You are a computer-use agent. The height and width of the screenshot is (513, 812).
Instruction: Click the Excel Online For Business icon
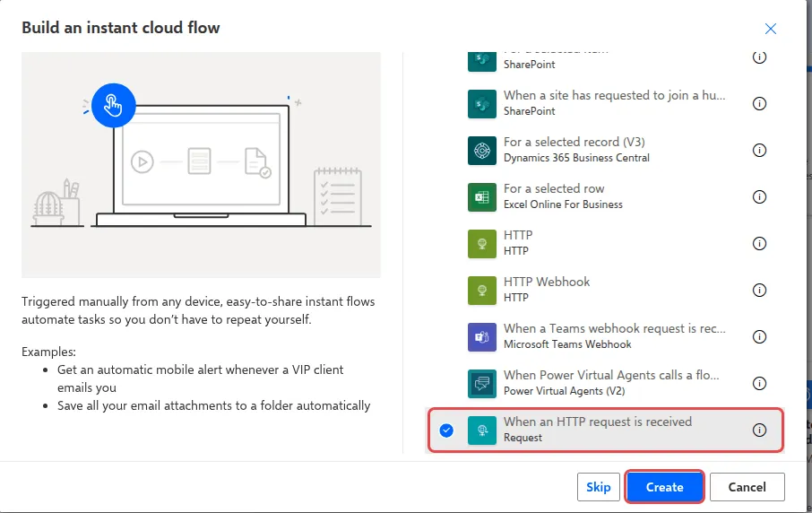tap(481, 197)
